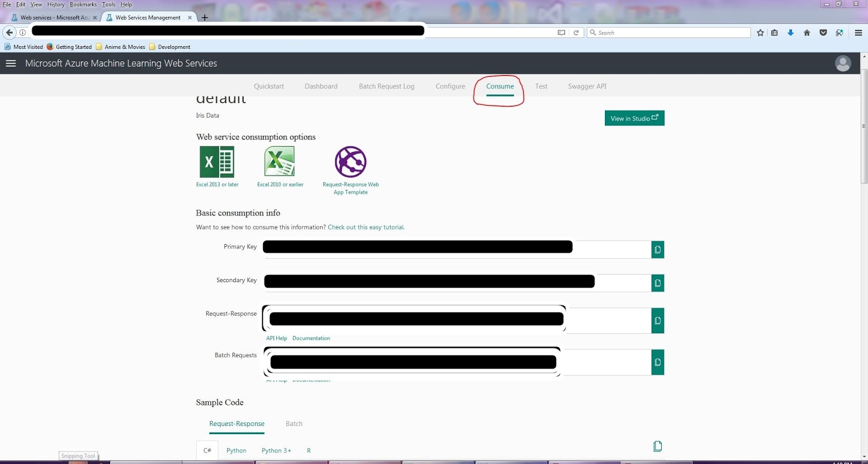
Task: Open Excel 2013 or later download
Action: [217, 167]
